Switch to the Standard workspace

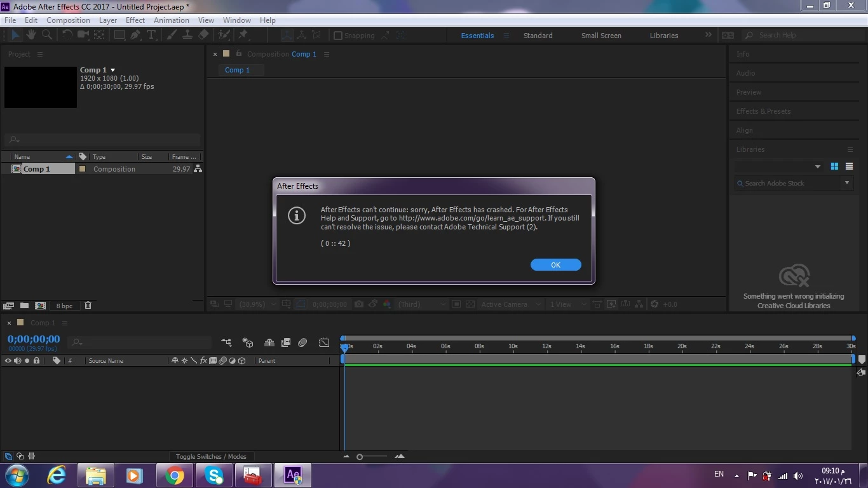click(538, 36)
